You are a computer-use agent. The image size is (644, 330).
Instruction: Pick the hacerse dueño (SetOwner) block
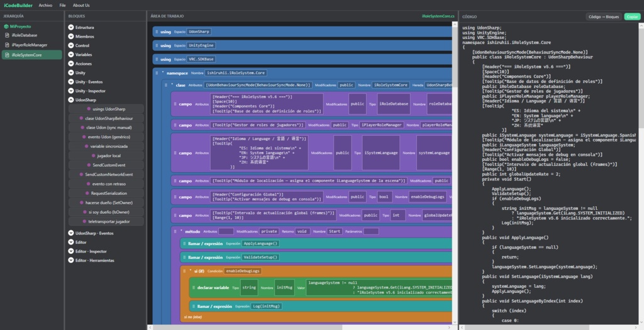[106, 203]
